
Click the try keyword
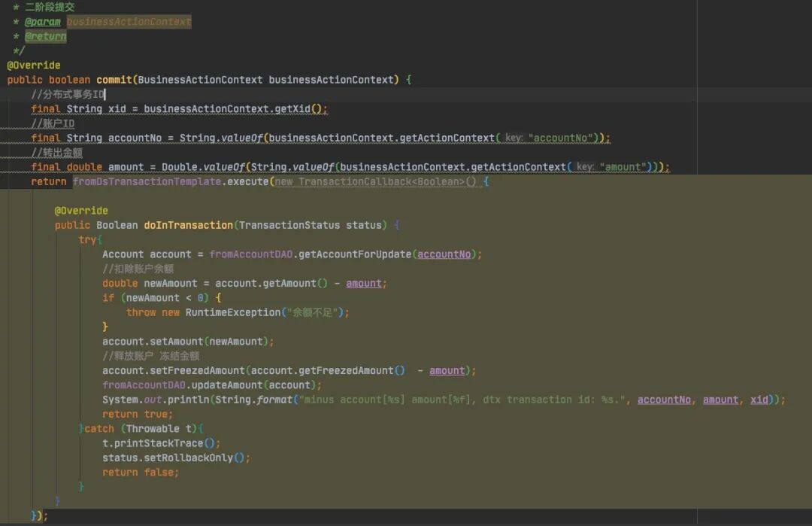tap(87, 239)
